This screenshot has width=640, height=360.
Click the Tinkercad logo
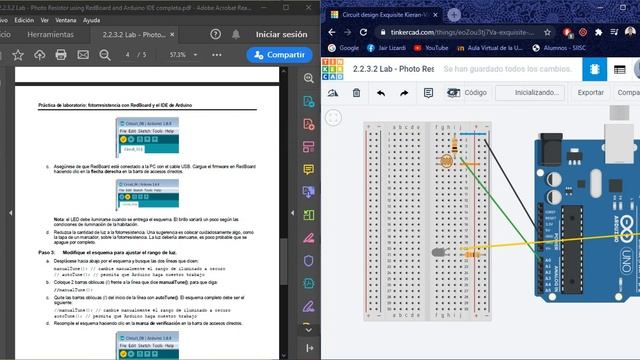333,69
